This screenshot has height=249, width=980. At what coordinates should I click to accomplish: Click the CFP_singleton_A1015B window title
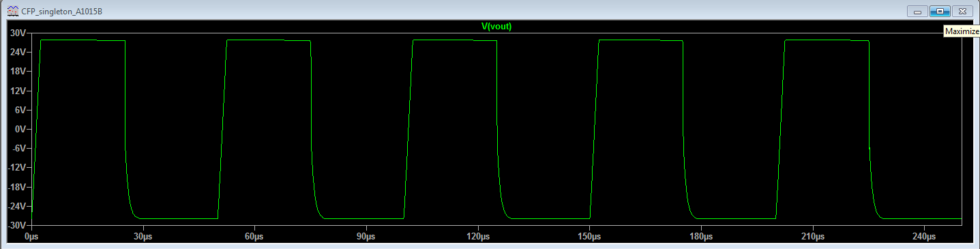point(63,12)
